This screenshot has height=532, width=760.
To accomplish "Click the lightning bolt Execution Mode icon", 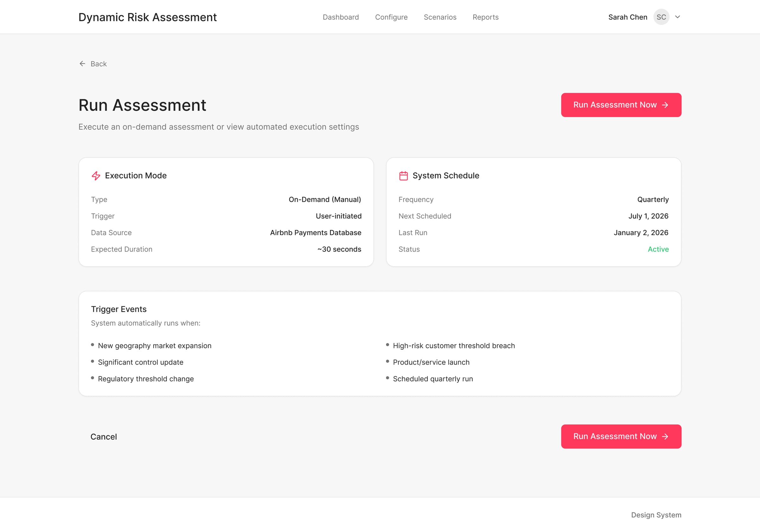I will 96,176.
